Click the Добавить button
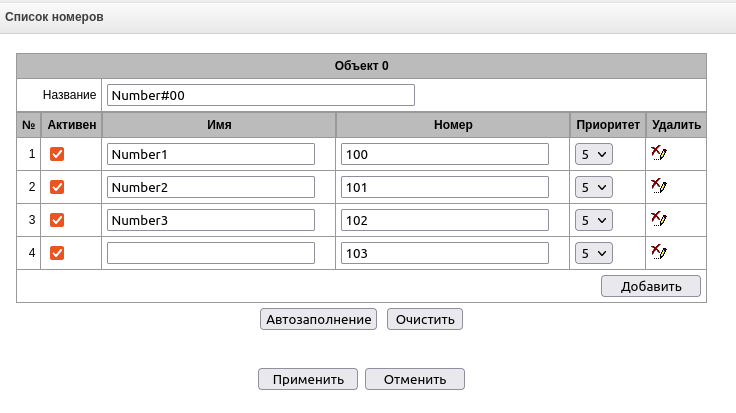Screen dimensions: 736x413 click(650, 286)
